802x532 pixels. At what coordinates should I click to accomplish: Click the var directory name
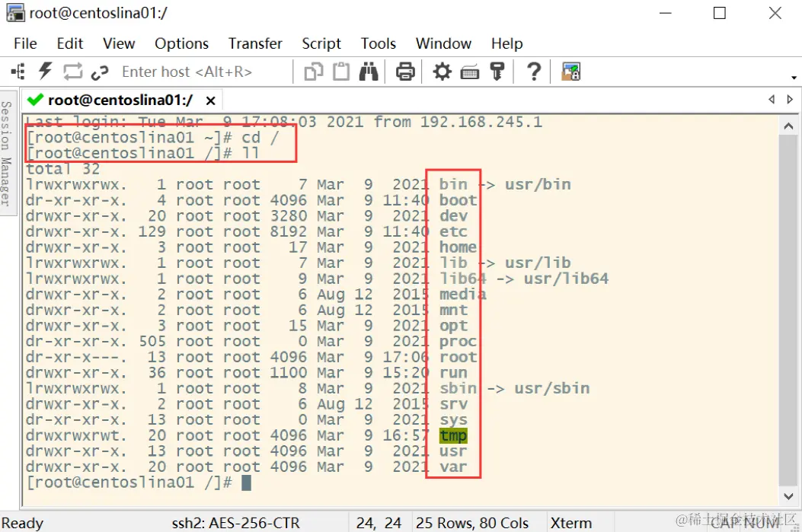[x=453, y=467]
